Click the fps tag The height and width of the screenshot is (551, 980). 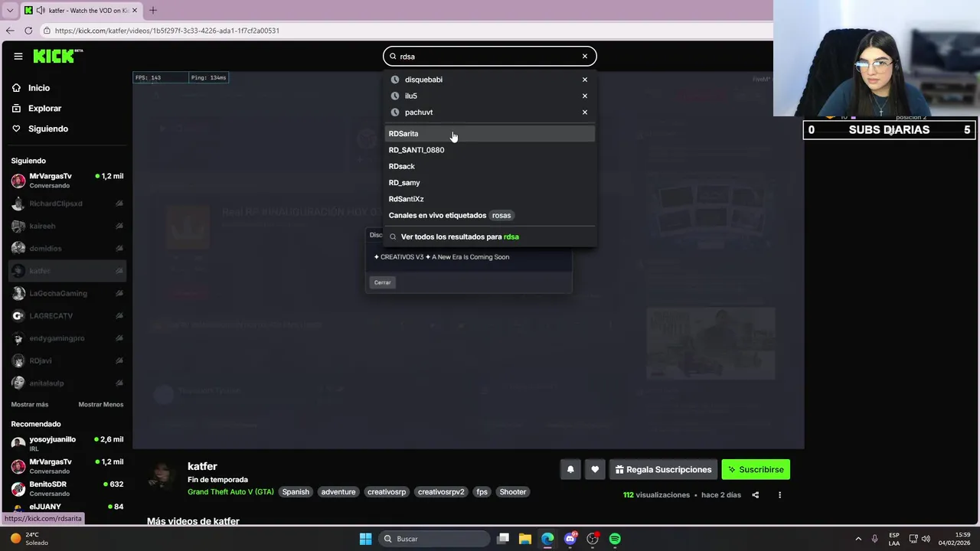coord(482,492)
